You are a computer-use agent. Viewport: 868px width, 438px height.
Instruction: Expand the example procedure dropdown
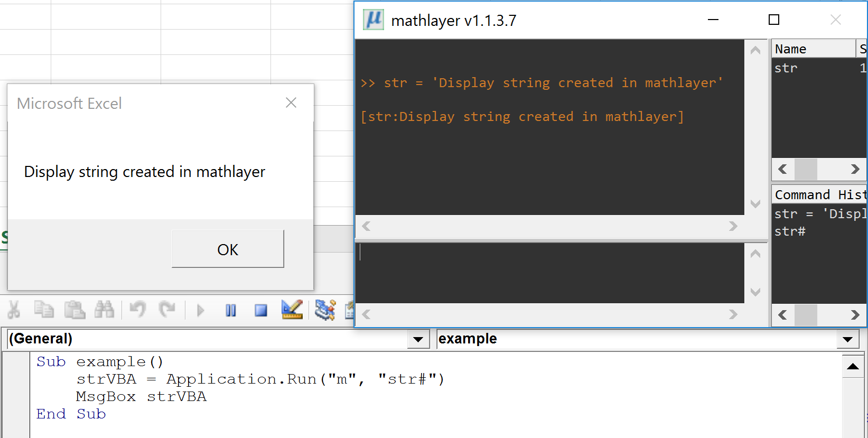tap(847, 339)
